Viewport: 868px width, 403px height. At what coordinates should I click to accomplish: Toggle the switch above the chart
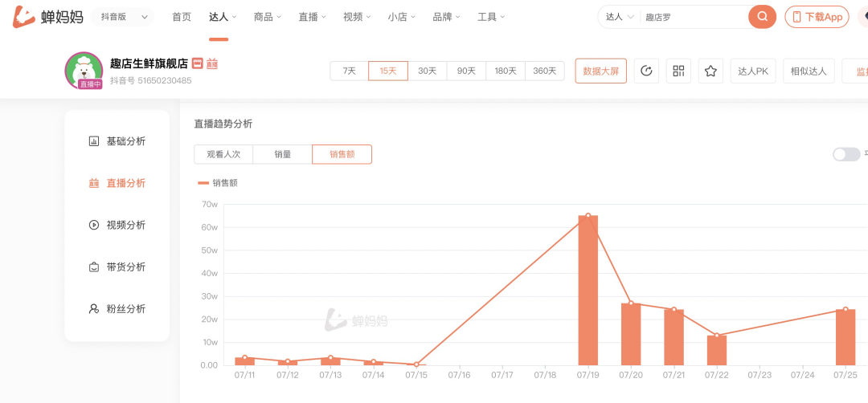click(845, 154)
